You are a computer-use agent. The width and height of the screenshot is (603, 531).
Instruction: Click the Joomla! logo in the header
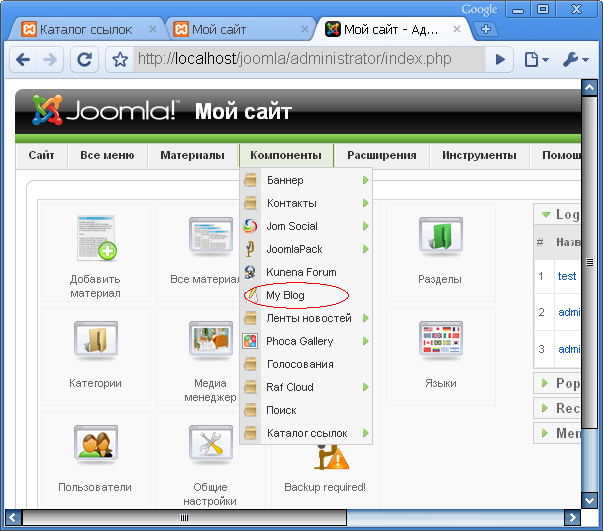coord(105,110)
